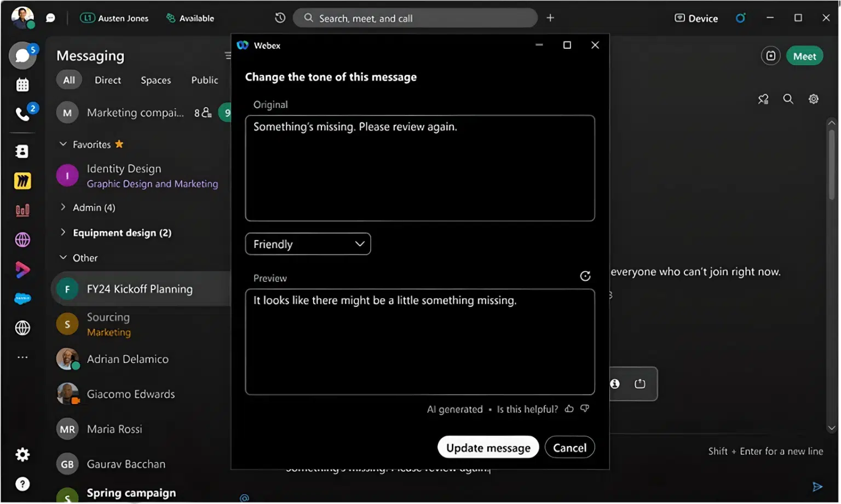
Task: Give thumbs down on the AI preview
Action: pyautogui.click(x=585, y=409)
